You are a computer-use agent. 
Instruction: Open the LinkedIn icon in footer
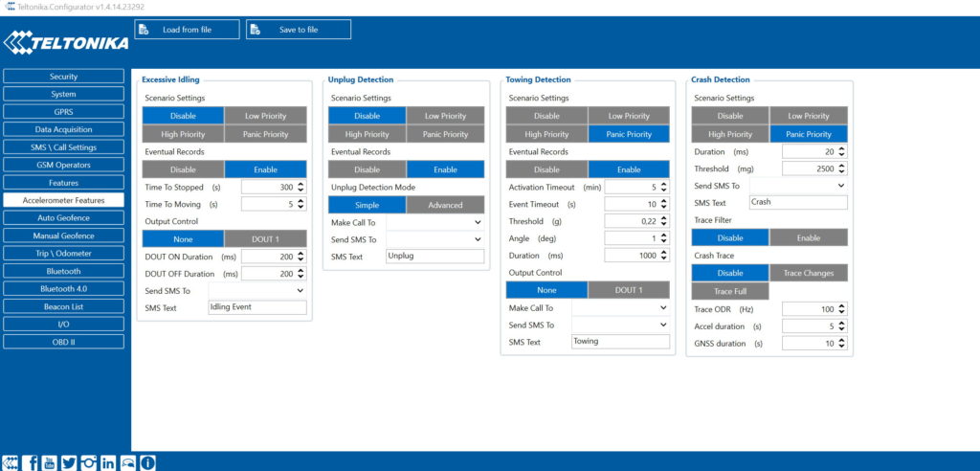tap(108, 463)
